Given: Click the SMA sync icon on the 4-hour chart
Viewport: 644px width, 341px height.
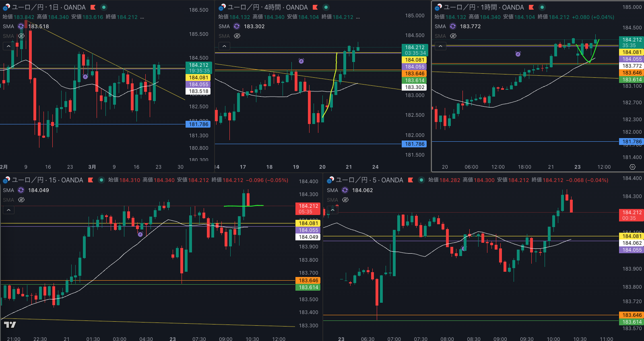Looking at the screenshot, I should coord(237,26).
